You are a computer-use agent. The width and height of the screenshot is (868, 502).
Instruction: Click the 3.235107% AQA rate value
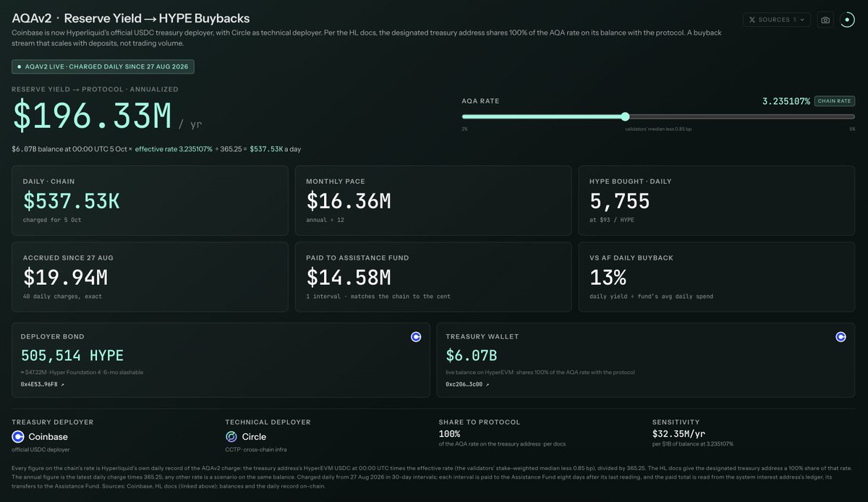(786, 101)
